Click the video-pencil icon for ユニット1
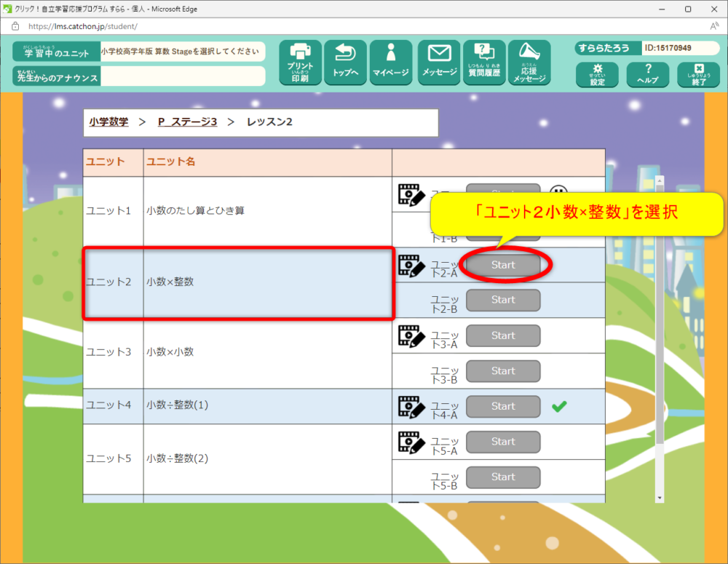728x564 pixels. [411, 195]
